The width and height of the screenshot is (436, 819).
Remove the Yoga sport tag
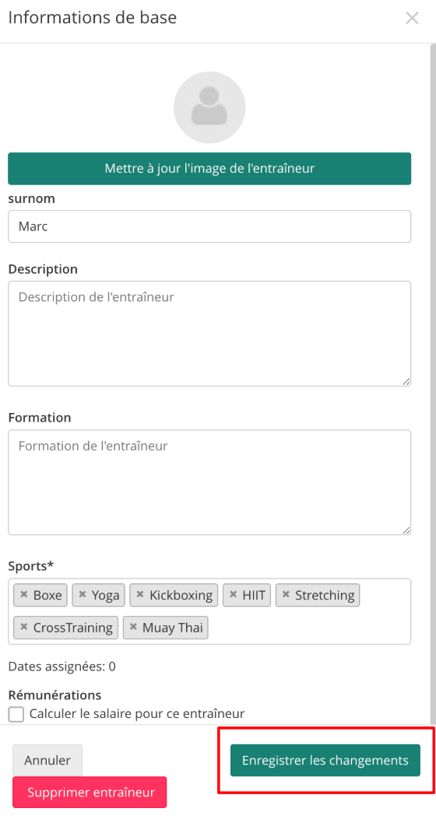(82, 594)
